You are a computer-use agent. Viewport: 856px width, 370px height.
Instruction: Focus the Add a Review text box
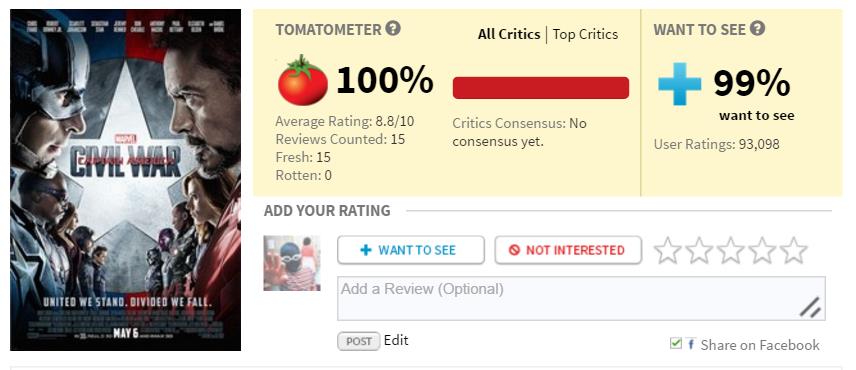581,299
